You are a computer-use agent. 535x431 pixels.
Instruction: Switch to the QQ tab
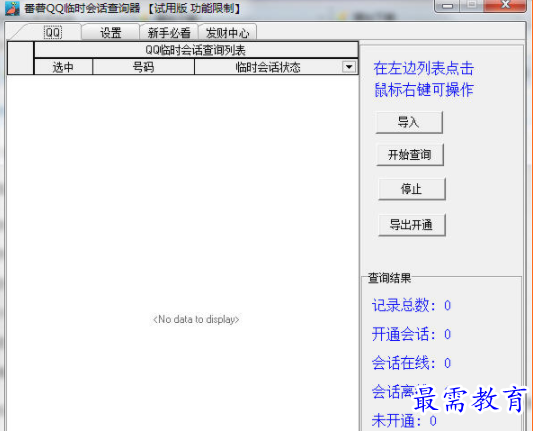53,33
